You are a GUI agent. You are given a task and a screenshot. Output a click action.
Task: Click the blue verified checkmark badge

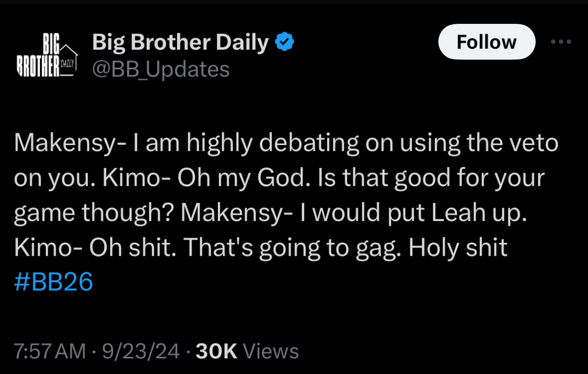285,43
